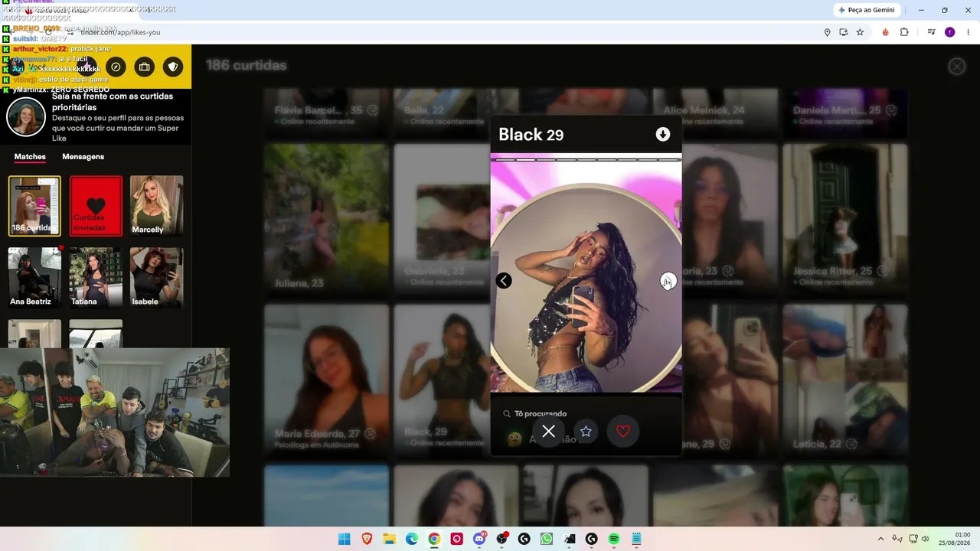
Task: Open the Chrome profile avatar
Action: [x=950, y=32]
